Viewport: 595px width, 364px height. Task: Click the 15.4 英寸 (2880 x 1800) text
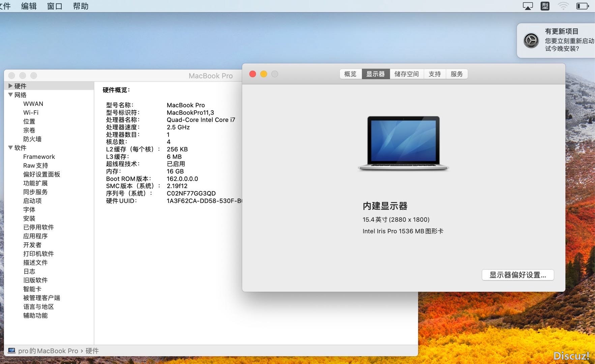396,219
